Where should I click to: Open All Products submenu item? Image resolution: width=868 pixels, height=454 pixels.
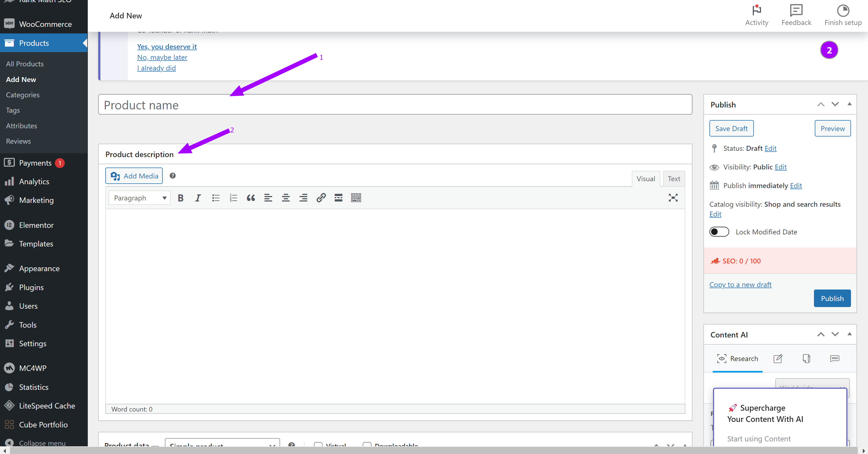click(x=25, y=64)
